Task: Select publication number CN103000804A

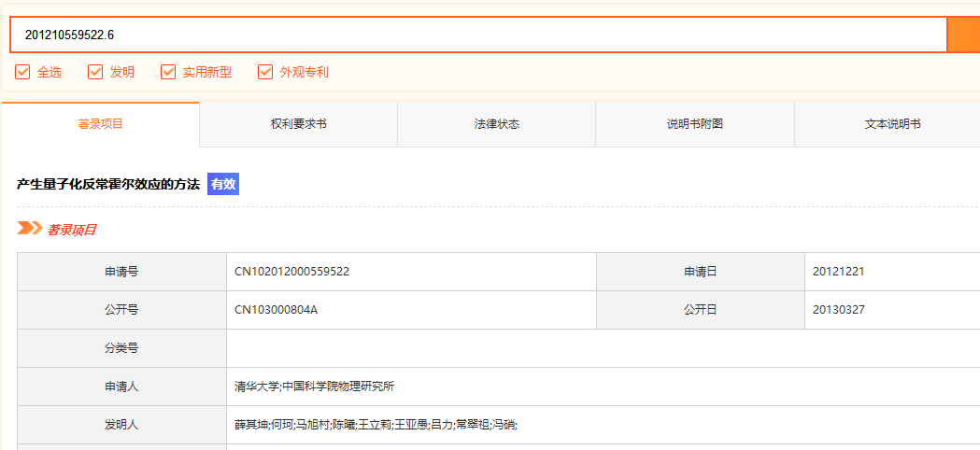Action: [277, 310]
